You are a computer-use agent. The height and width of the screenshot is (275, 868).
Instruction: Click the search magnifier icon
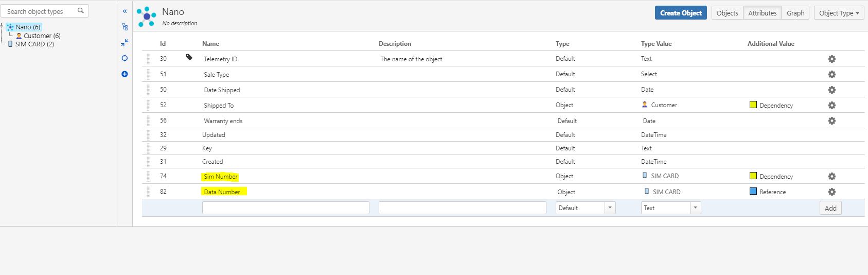click(x=81, y=10)
